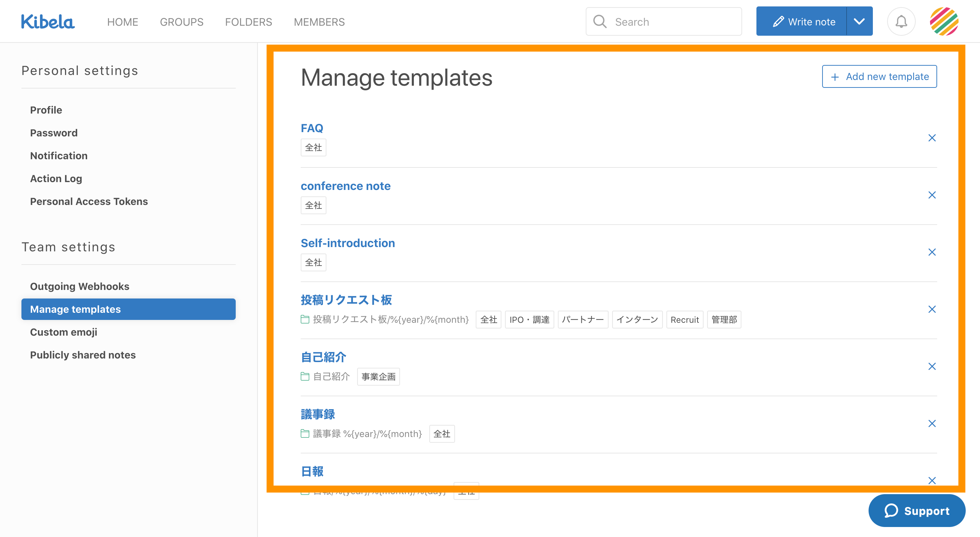This screenshot has height=537, width=980.
Task: Click the Kibela logo
Action: (x=47, y=22)
